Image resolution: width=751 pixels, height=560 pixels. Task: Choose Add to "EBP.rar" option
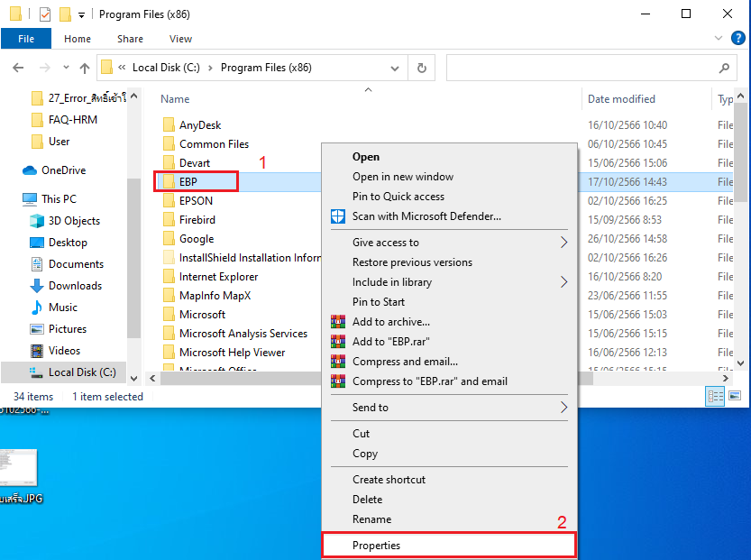tap(393, 342)
